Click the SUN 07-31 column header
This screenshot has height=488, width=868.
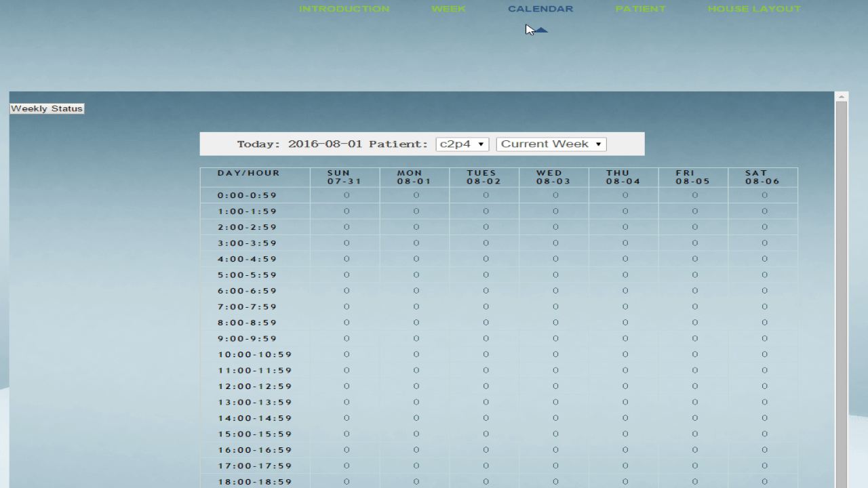click(x=344, y=178)
